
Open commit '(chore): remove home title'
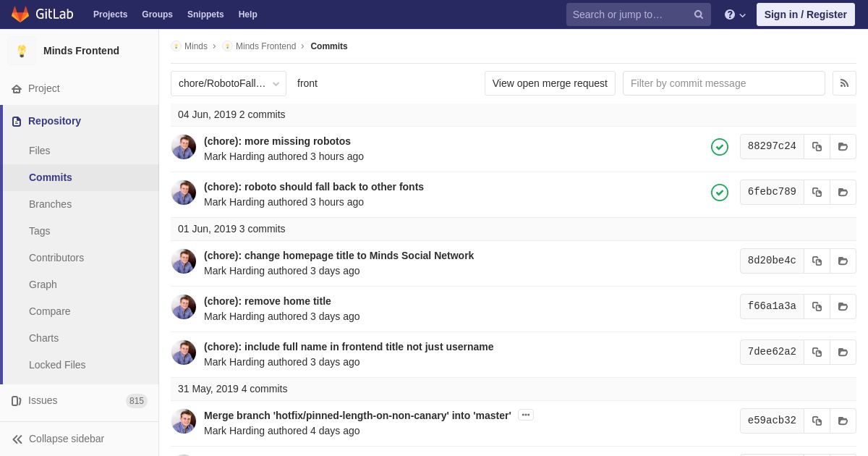268,301
